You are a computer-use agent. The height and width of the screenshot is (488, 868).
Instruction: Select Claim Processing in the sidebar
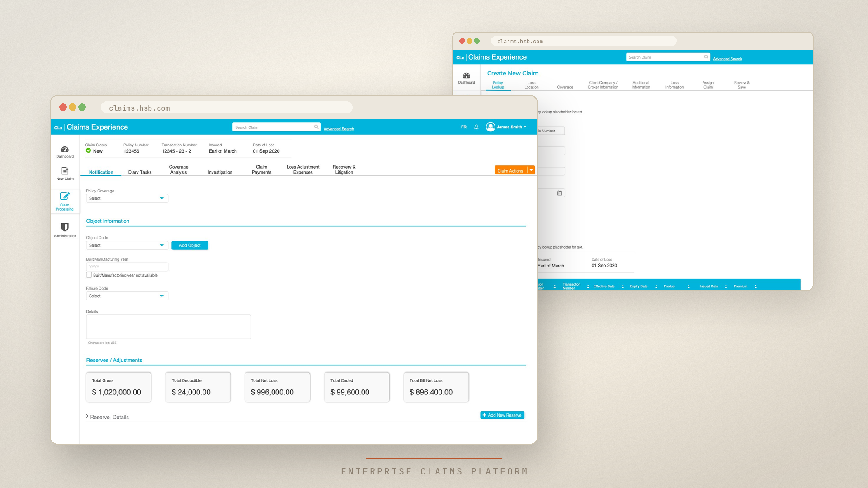click(x=65, y=201)
